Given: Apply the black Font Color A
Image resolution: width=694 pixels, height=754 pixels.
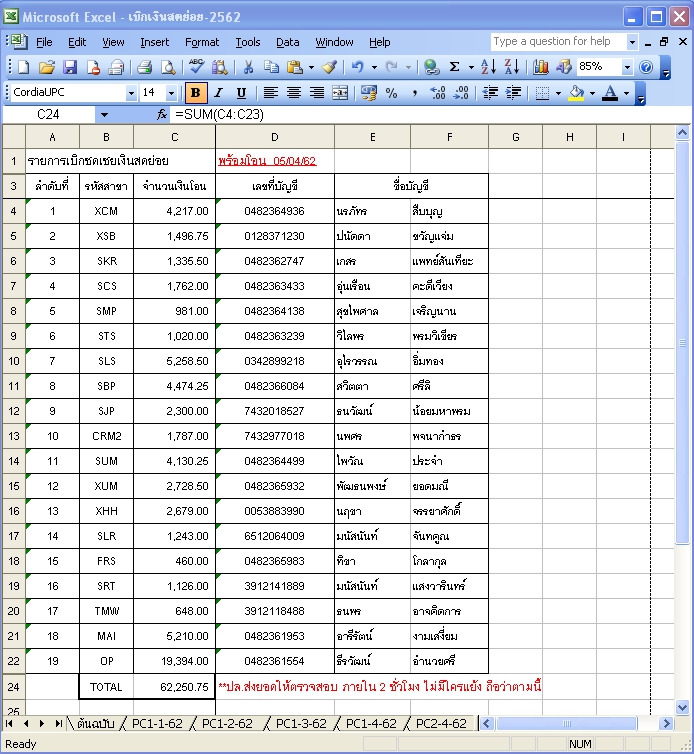Looking at the screenshot, I should coord(610,92).
